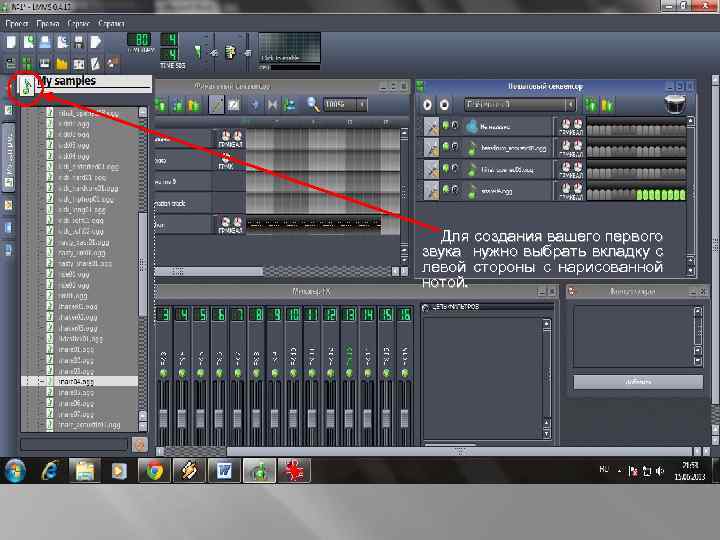The image size is (720, 540).
Task: Select FX channel 8 in the mixer
Action: tap(256, 315)
